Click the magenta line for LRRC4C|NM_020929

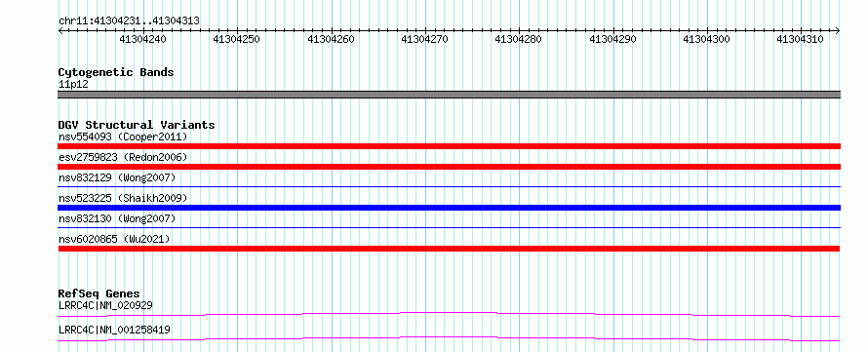449,314
